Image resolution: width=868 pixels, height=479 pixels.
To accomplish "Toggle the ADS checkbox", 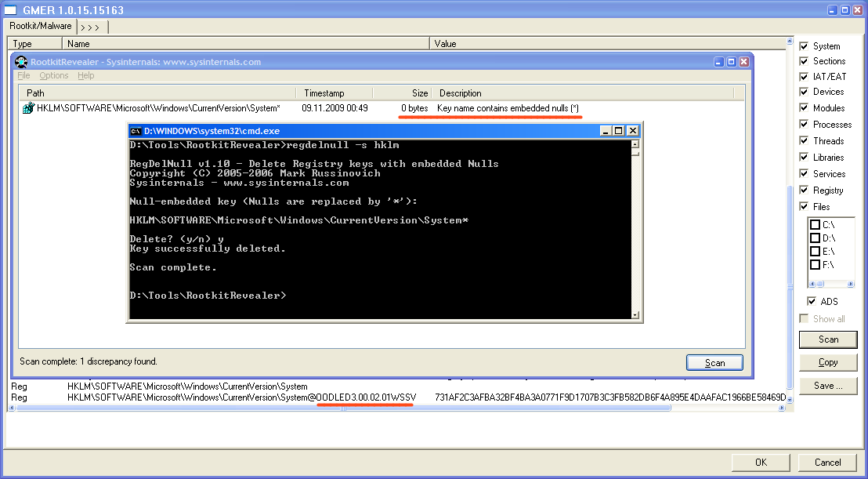I will 812,301.
